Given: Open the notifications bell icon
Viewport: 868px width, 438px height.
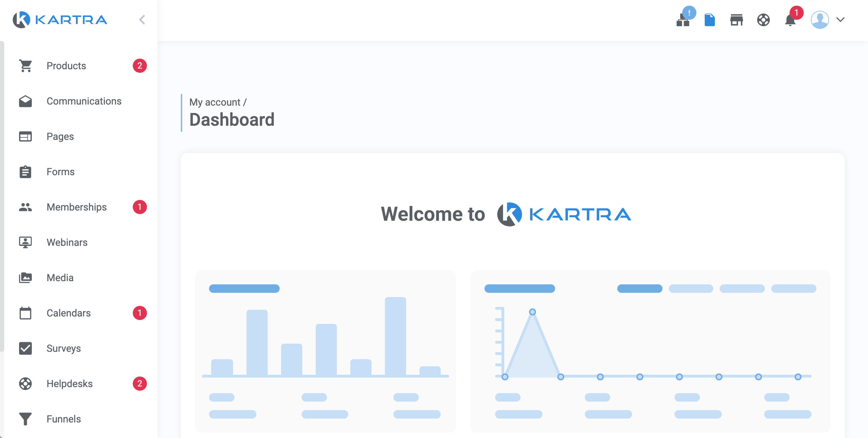Looking at the screenshot, I should (790, 20).
